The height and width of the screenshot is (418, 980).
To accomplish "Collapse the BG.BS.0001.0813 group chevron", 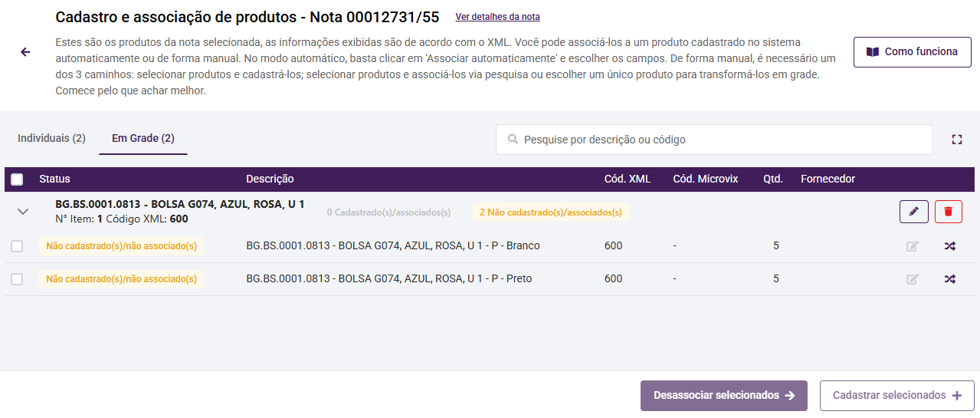I will pyautogui.click(x=23, y=211).
